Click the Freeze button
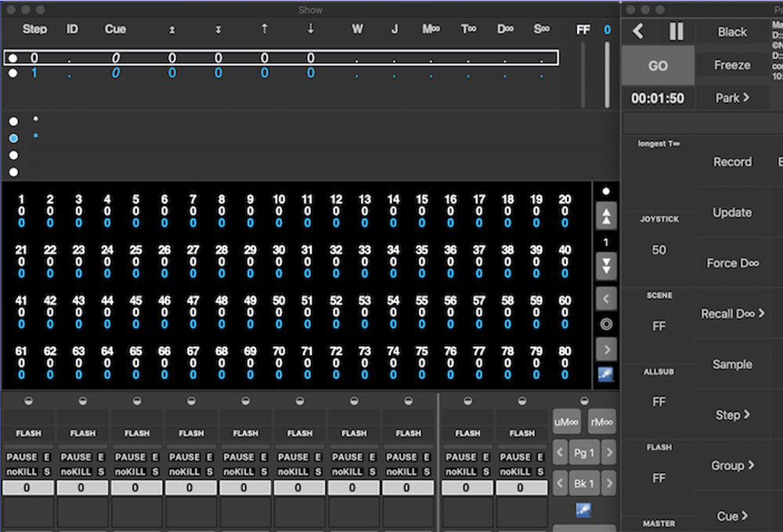The image size is (783, 532). click(732, 65)
